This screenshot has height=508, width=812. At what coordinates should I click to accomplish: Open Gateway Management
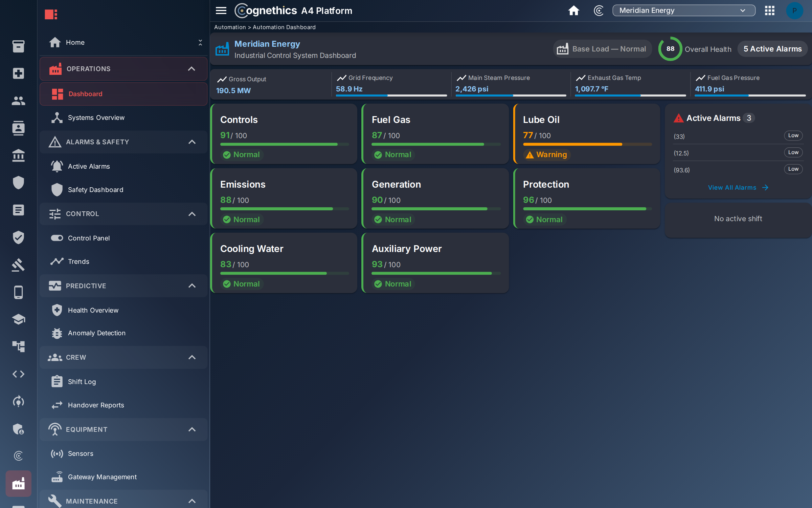pos(123,477)
